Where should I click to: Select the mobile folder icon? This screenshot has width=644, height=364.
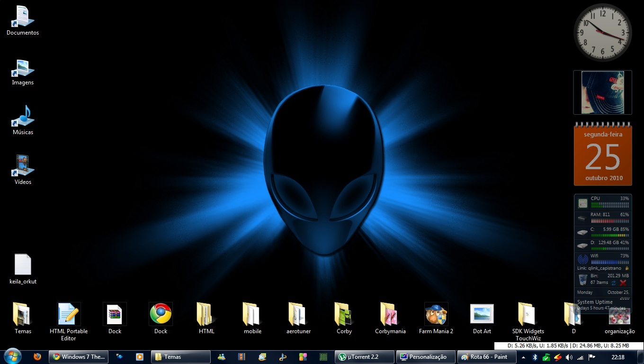point(252,314)
